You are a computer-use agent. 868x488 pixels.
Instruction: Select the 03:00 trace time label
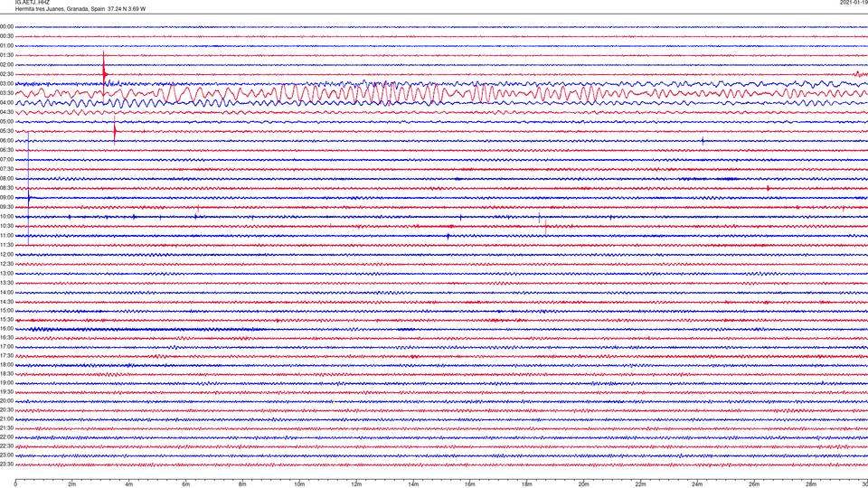coord(6,83)
